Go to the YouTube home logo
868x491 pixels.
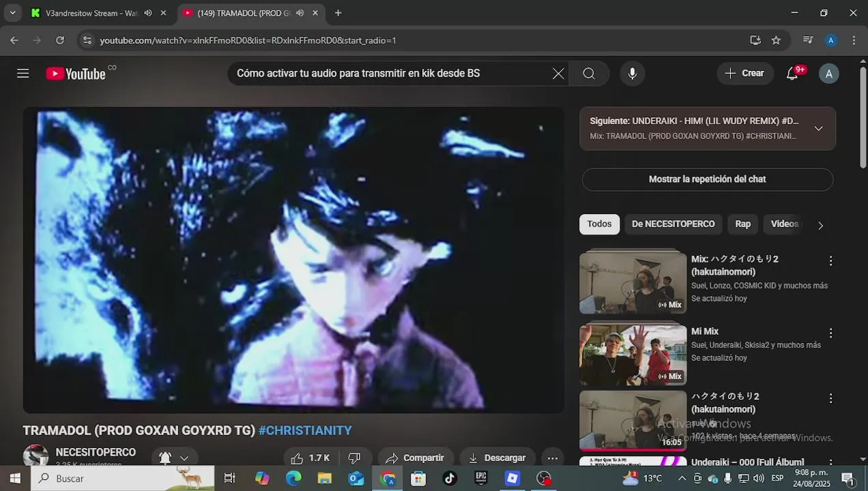coord(76,74)
